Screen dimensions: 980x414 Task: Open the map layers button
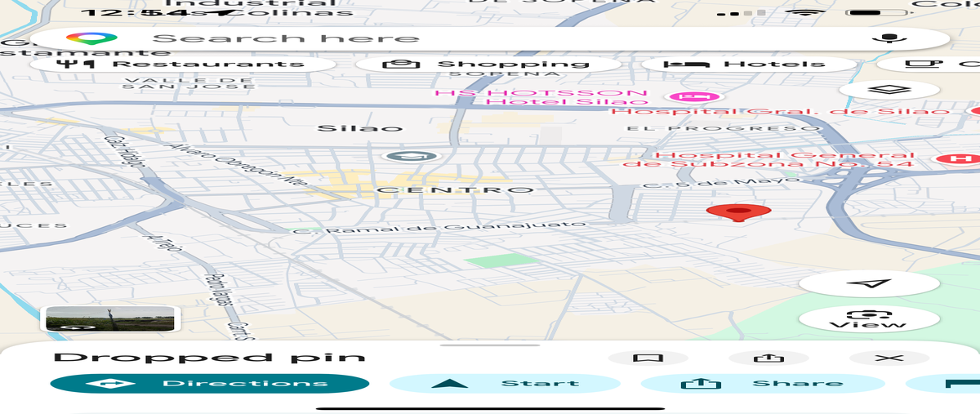pyautogui.click(x=890, y=90)
